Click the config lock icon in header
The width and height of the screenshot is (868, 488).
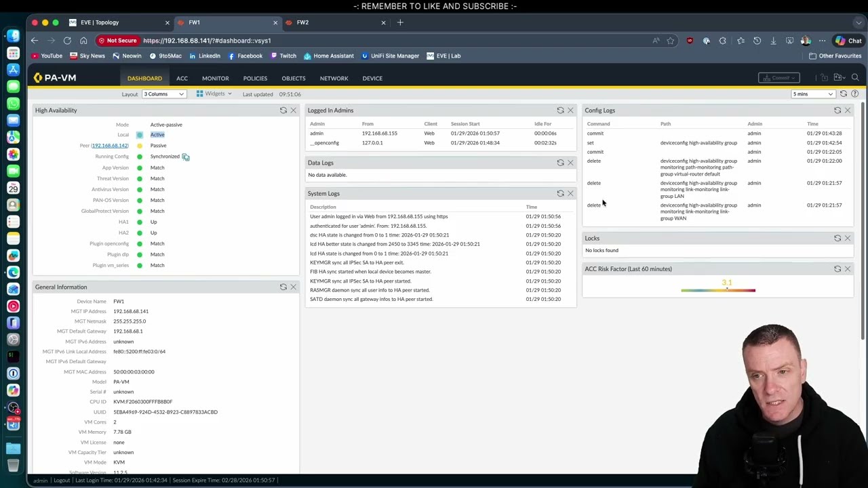[x=825, y=77]
